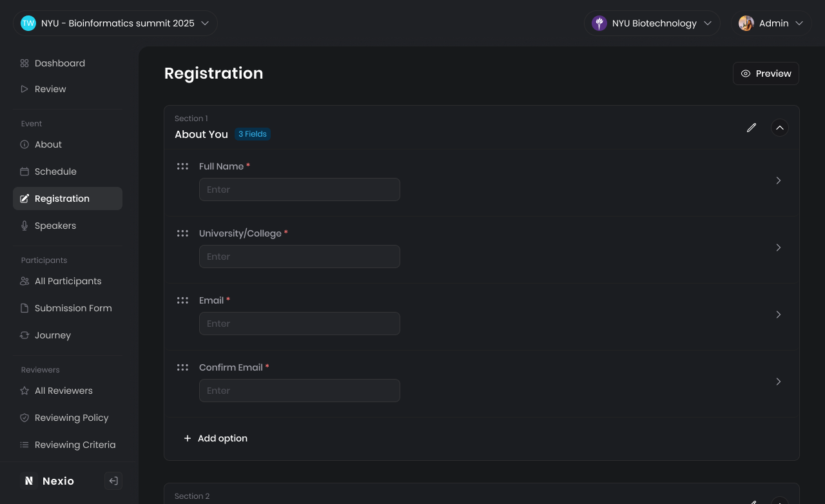This screenshot has width=825, height=504.
Task: Click the drag handle next to Full Name
Action: pos(182,166)
